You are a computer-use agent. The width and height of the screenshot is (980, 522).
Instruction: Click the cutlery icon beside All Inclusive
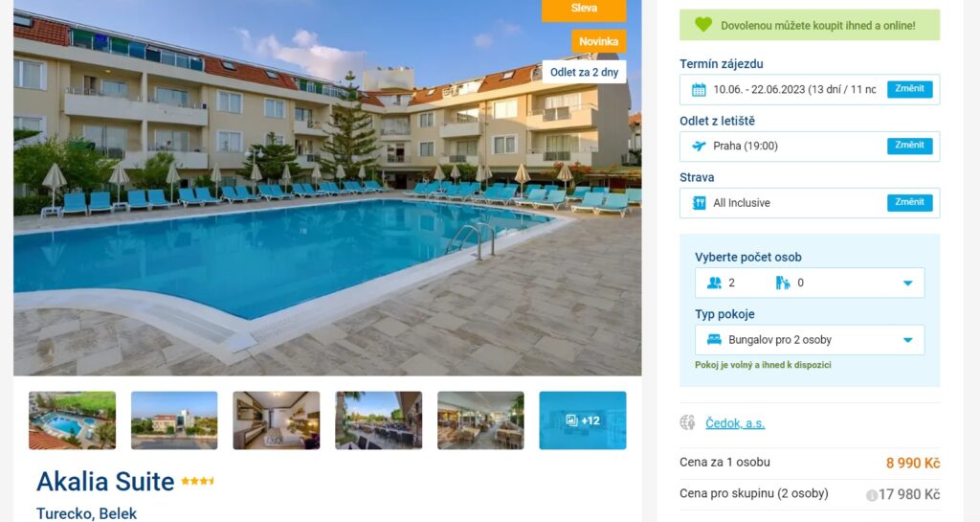pyautogui.click(x=699, y=203)
